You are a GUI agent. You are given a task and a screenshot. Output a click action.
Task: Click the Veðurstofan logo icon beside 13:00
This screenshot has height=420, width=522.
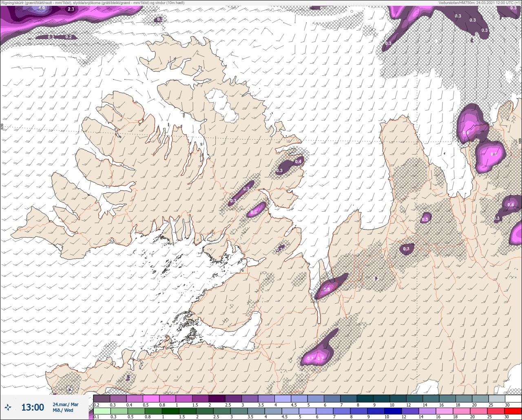click(x=8, y=407)
